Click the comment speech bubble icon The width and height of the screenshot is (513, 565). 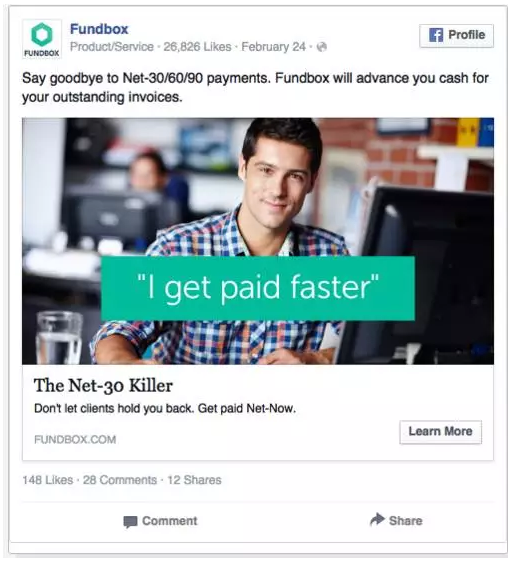(130, 521)
